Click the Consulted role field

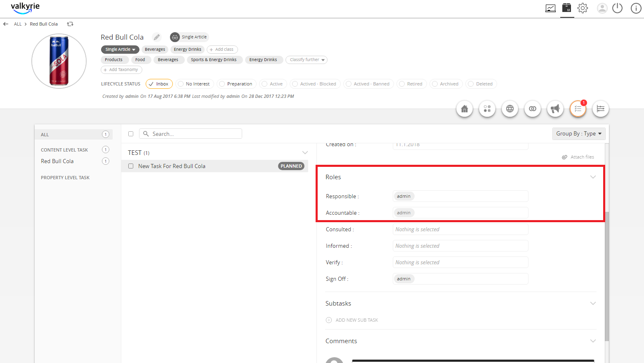point(460,229)
